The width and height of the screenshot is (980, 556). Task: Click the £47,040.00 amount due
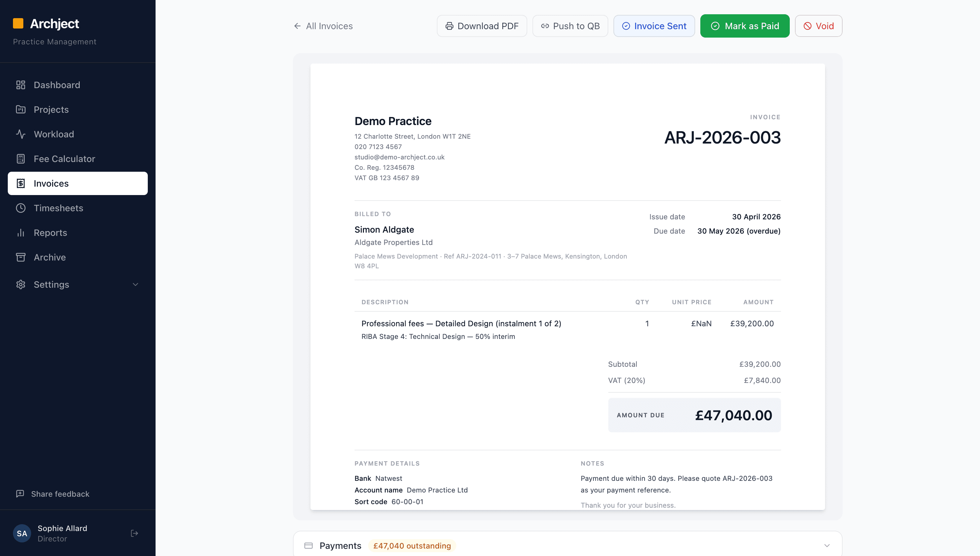click(733, 415)
